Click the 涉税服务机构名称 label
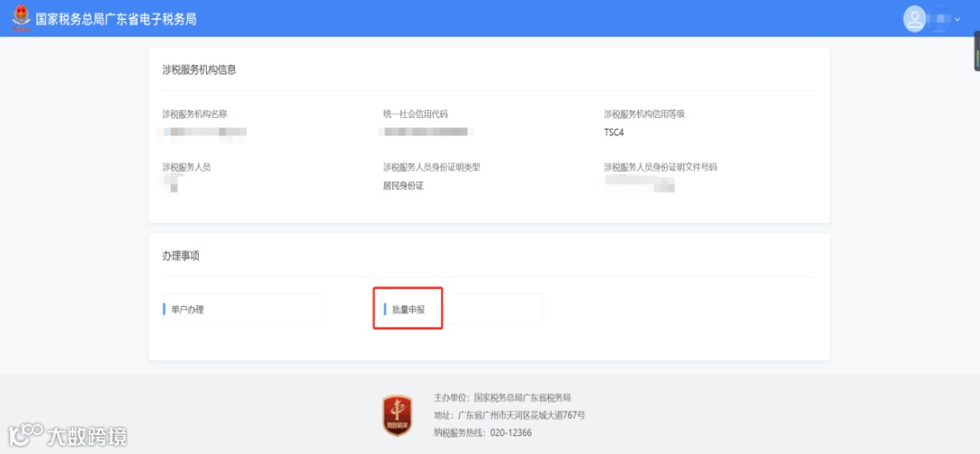The image size is (980, 454). point(194,113)
